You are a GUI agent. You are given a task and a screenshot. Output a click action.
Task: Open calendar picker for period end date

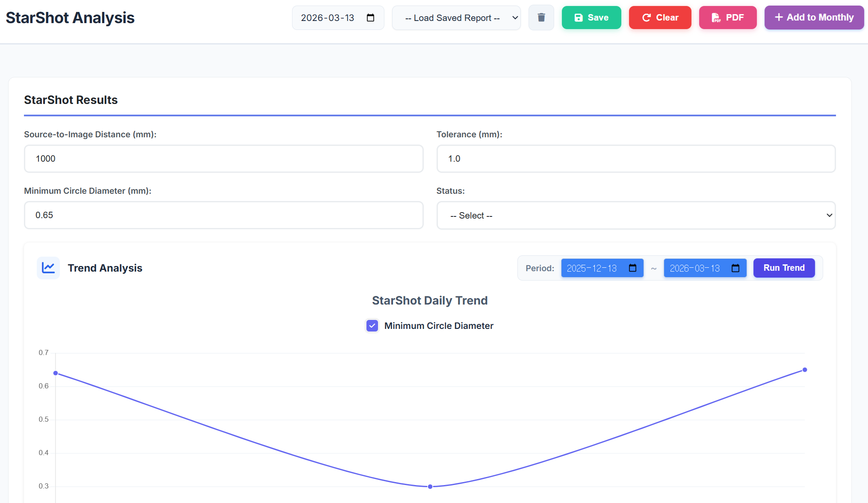click(735, 268)
